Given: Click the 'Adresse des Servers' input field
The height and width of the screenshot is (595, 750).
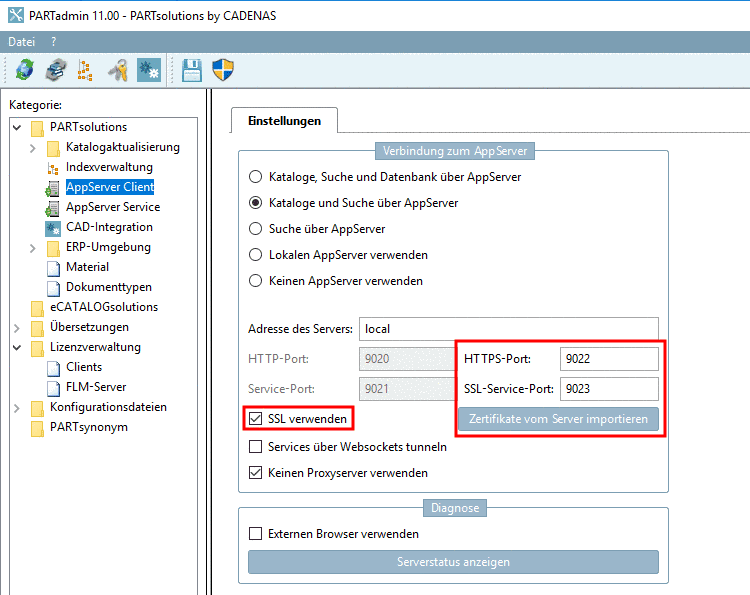Looking at the screenshot, I should click(508, 329).
